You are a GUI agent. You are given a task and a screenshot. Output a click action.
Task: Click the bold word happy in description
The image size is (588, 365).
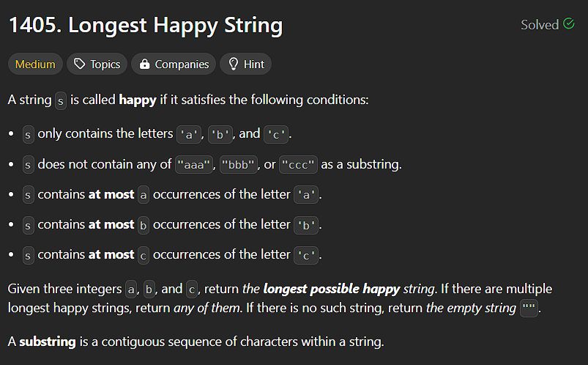[138, 100]
